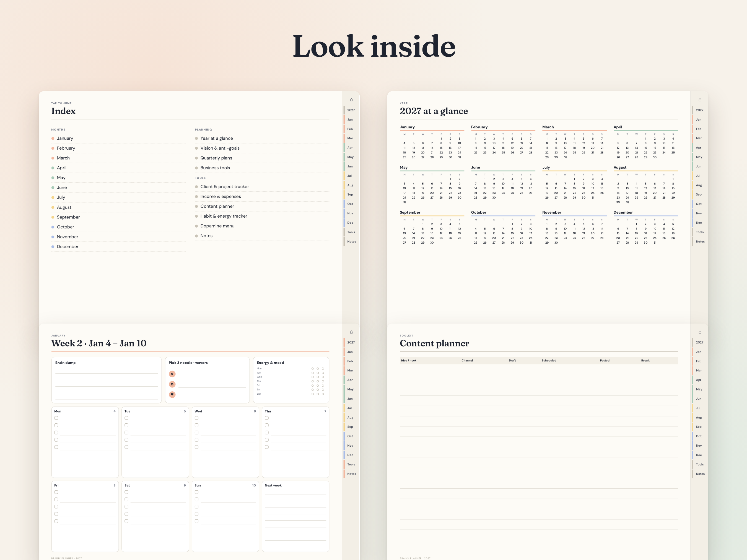Click the February mini calendar heading
The width and height of the screenshot is (747, 560).
[479, 127]
